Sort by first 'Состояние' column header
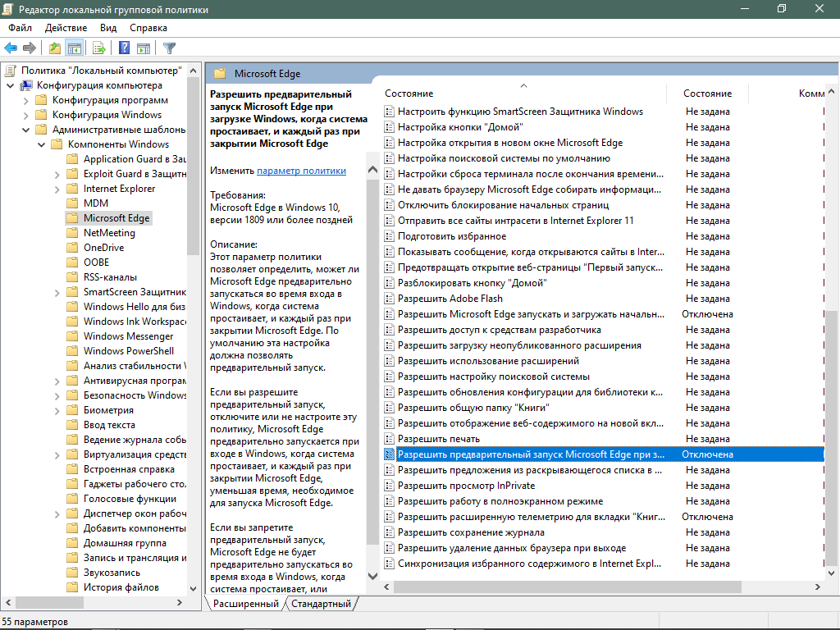The image size is (840, 630). point(409,94)
